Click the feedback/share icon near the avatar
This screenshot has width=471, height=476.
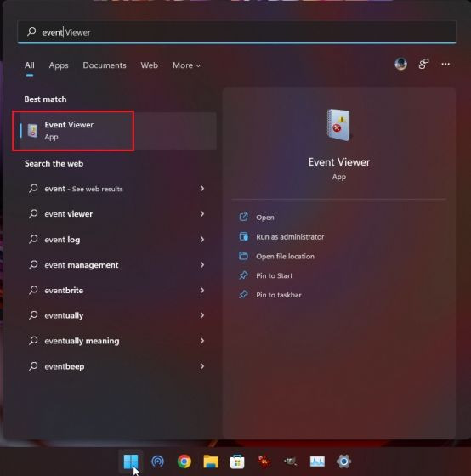[x=423, y=64]
